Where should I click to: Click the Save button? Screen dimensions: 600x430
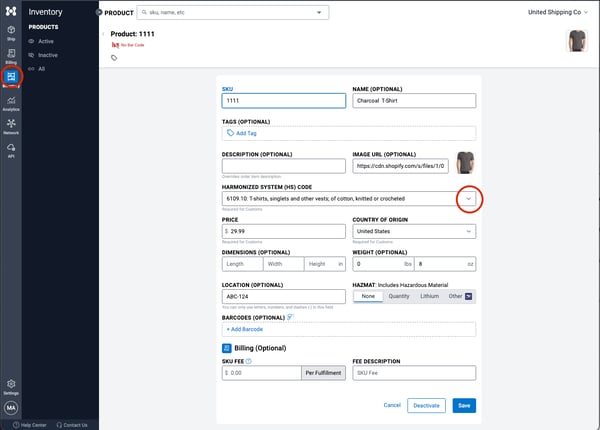(x=463, y=405)
